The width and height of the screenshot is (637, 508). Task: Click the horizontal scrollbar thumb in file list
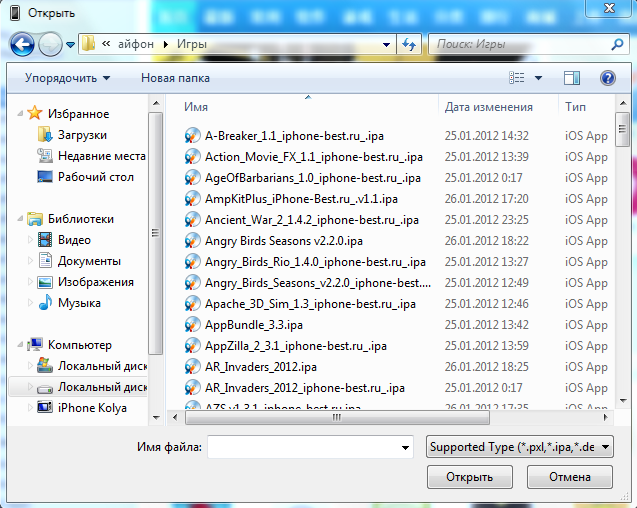pos(337,417)
